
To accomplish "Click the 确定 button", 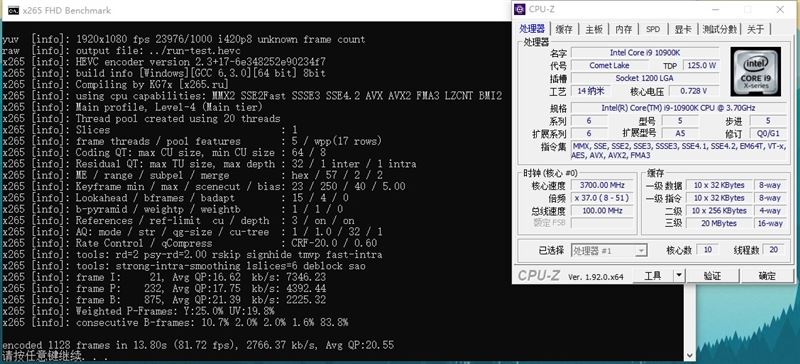I will pyautogui.click(x=767, y=276).
